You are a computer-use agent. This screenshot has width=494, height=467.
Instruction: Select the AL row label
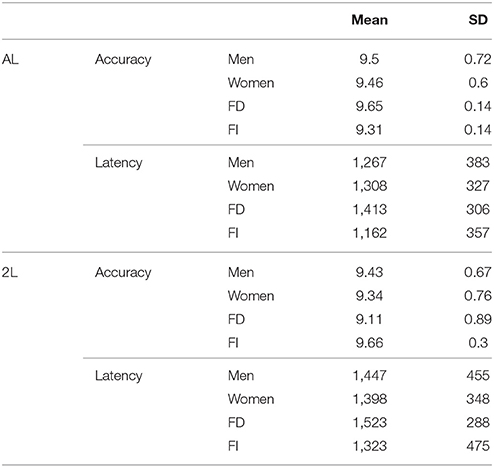[x=10, y=60]
